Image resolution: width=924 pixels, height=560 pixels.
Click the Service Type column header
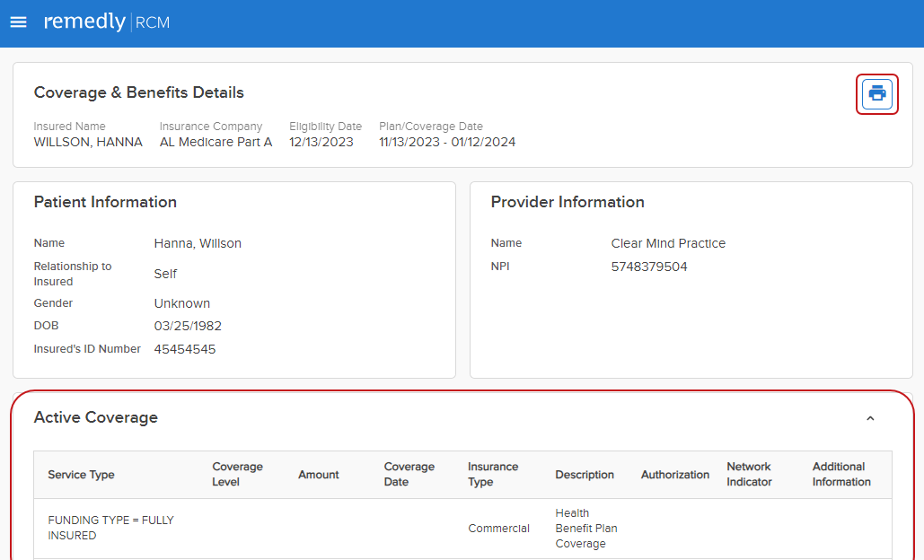pyautogui.click(x=81, y=475)
